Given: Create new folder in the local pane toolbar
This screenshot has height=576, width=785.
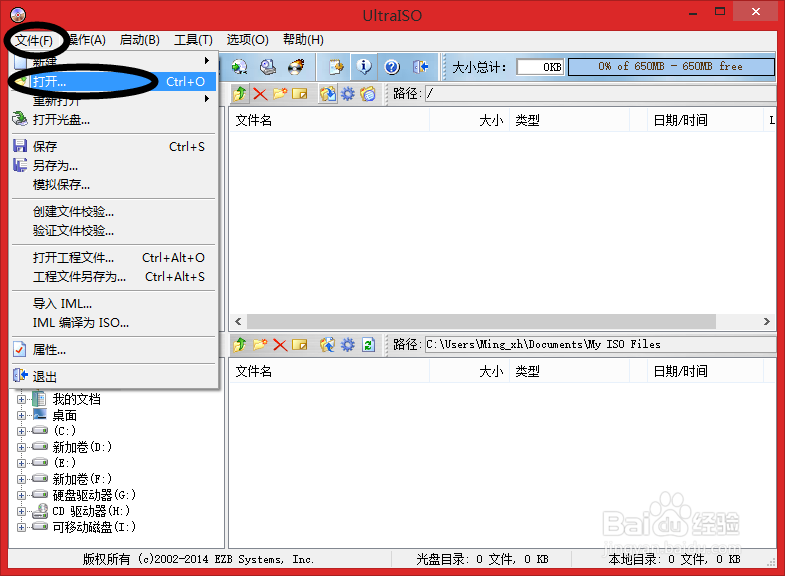Looking at the screenshot, I should coord(260,345).
